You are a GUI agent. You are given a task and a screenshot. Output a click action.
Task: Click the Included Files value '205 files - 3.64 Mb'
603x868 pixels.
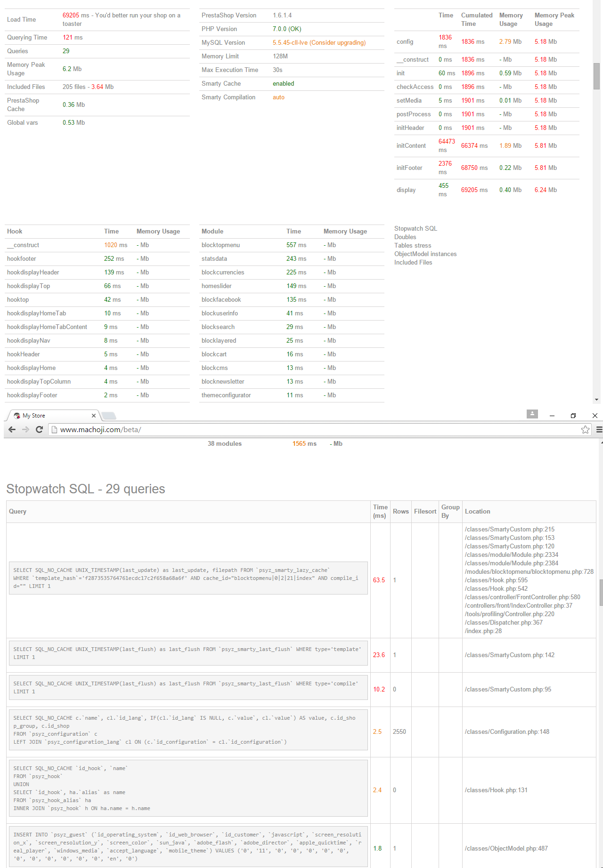point(88,87)
